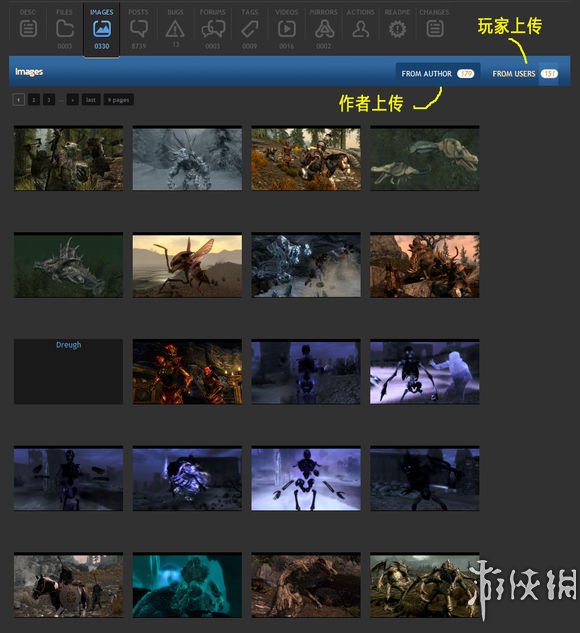Go to the FORUMS tab
Image resolution: width=580 pixels, height=633 pixels.
click(x=212, y=28)
